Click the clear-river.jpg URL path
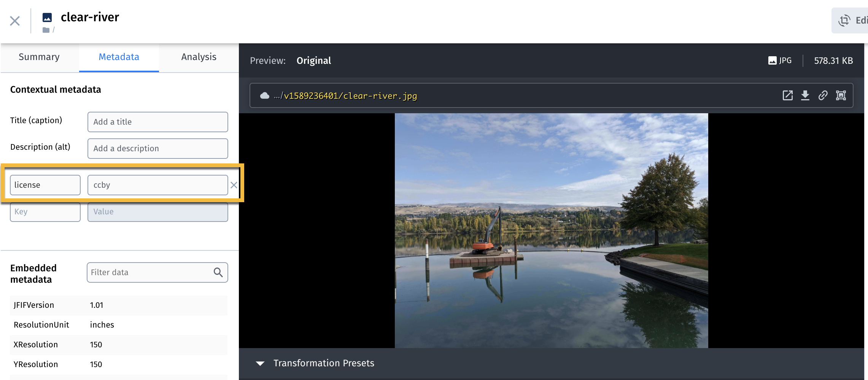The width and height of the screenshot is (868, 380). 350,96
